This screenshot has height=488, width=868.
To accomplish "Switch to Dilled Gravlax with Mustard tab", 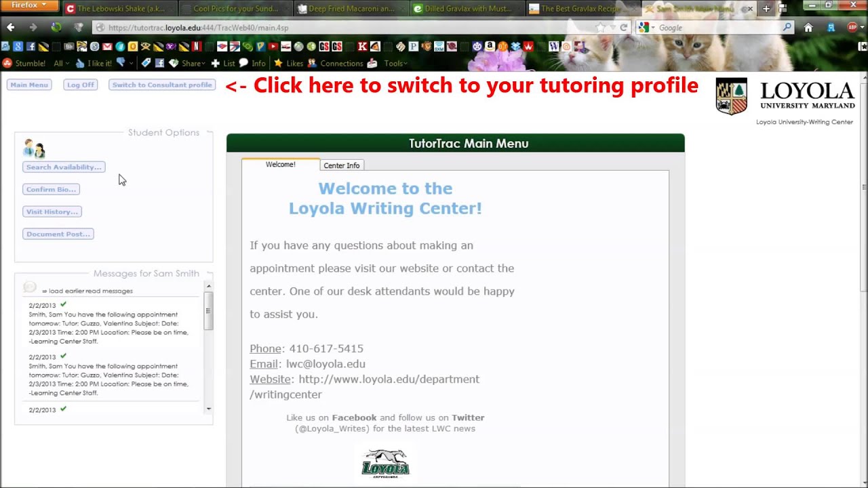I will 467,9.
